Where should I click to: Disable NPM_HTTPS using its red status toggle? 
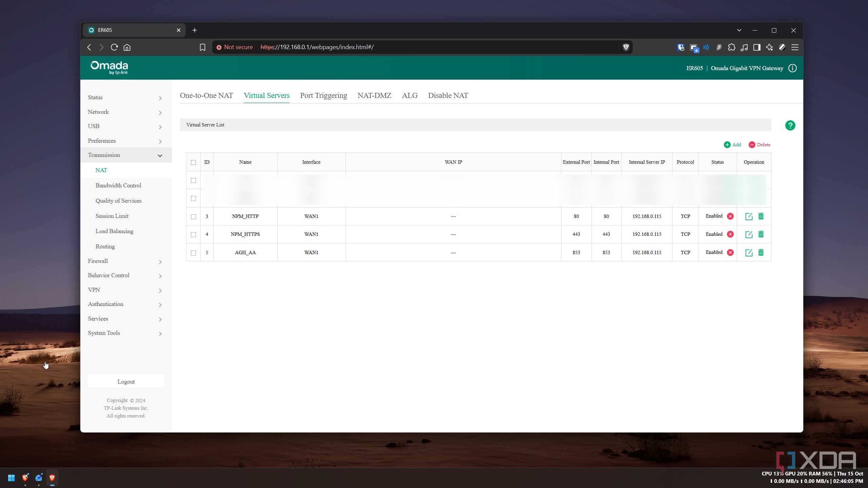click(730, 234)
